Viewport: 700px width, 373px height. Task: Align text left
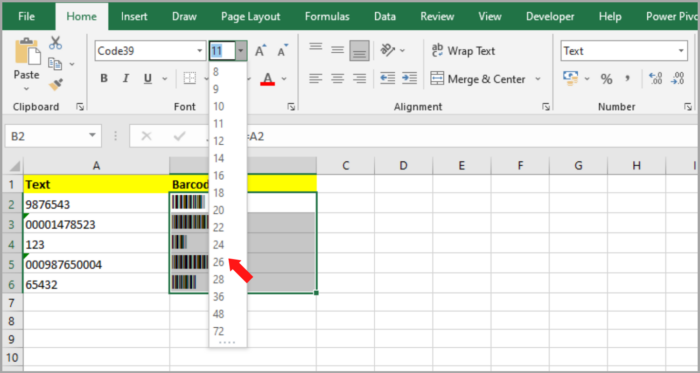[x=316, y=79]
